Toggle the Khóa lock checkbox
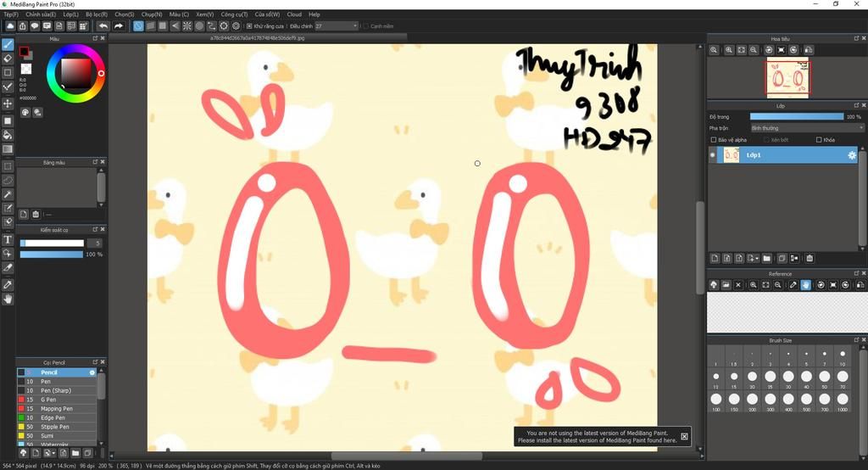This screenshot has width=868, height=470. [x=819, y=140]
